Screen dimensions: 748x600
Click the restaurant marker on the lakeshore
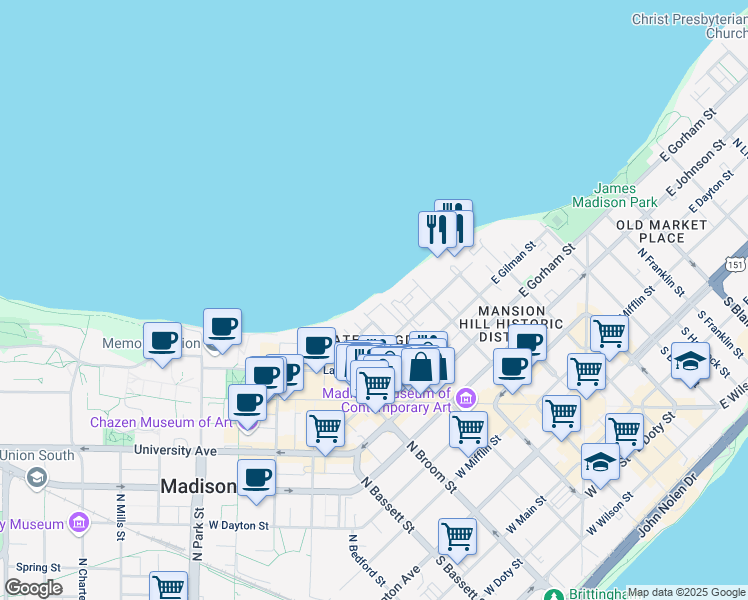coord(437,228)
